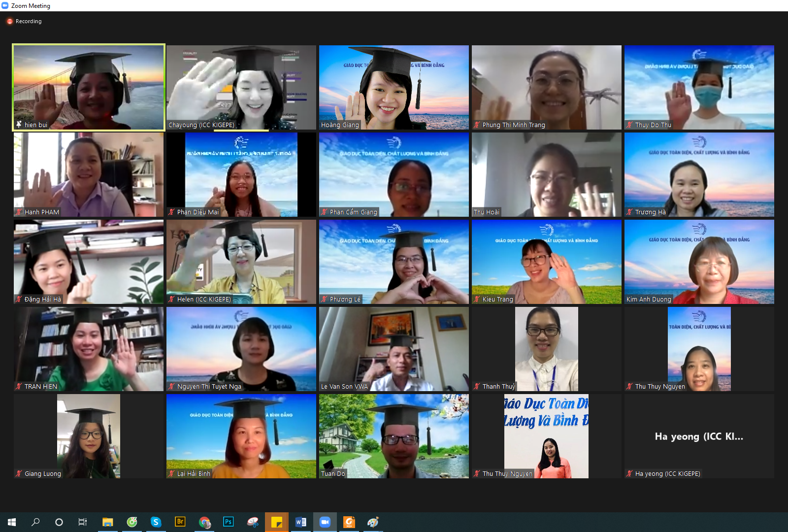Open Sticky Notes from the taskbar
This screenshot has height=532, width=788.
pos(276,522)
